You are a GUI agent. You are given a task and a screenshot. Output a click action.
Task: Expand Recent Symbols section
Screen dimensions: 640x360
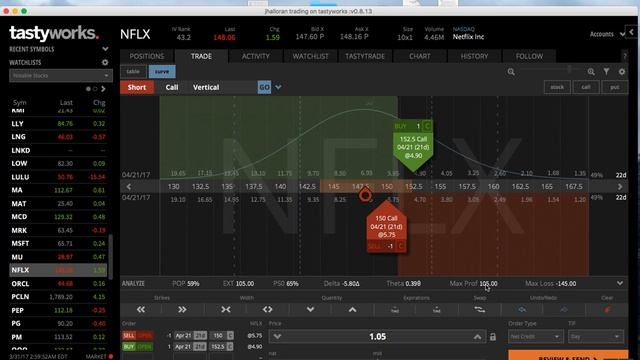coord(105,49)
